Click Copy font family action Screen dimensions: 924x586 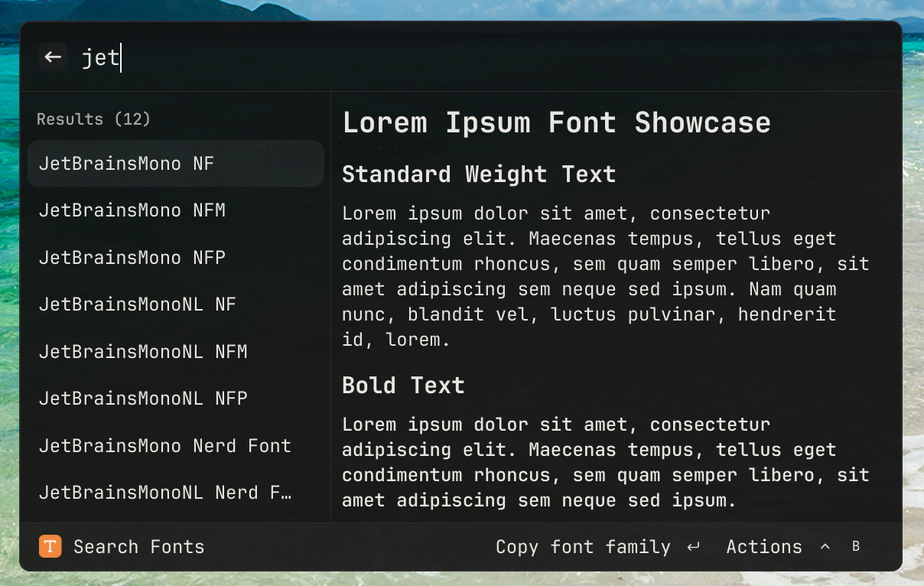point(583,547)
